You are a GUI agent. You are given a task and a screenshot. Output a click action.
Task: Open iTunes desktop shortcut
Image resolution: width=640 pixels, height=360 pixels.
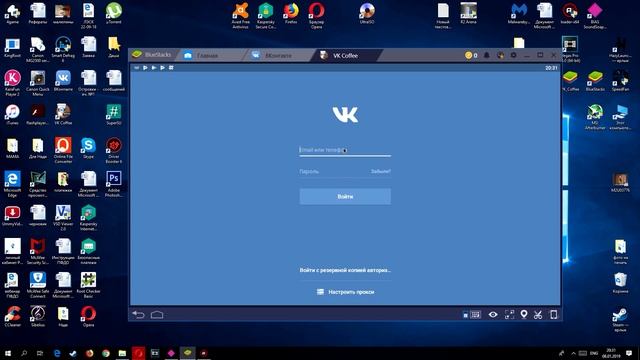pos(12,114)
